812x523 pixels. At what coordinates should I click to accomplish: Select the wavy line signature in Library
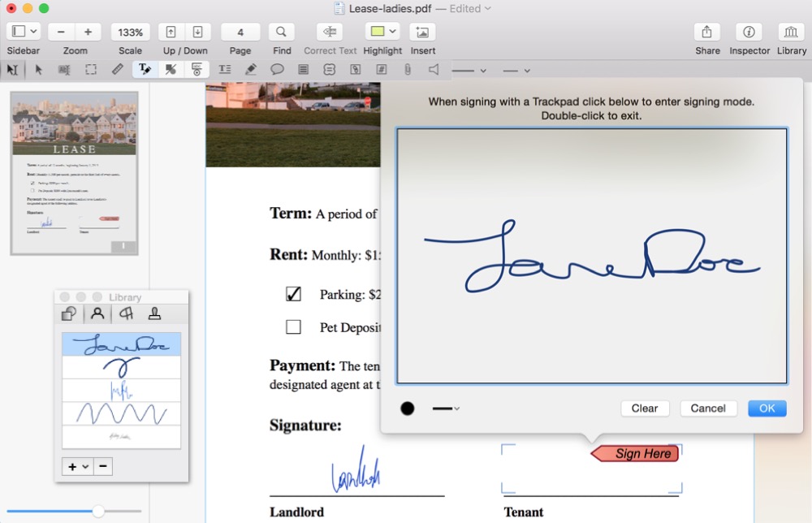(x=121, y=413)
